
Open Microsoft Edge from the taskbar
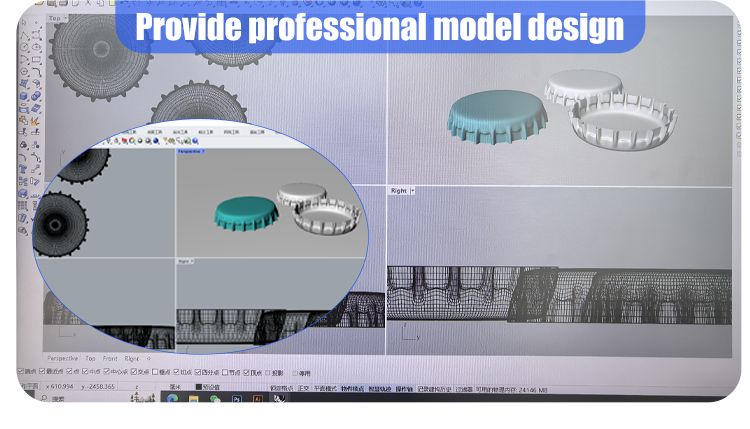(173, 398)
